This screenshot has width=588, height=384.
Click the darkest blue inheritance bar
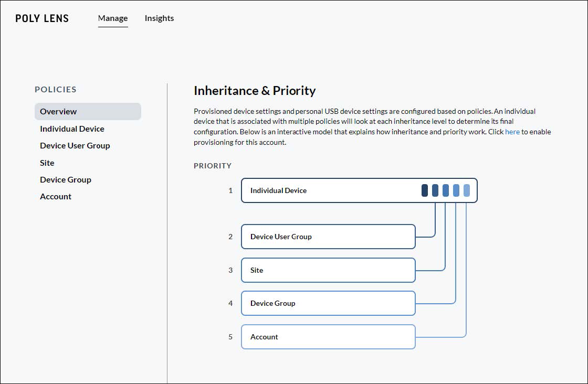[x=424, y=190]
